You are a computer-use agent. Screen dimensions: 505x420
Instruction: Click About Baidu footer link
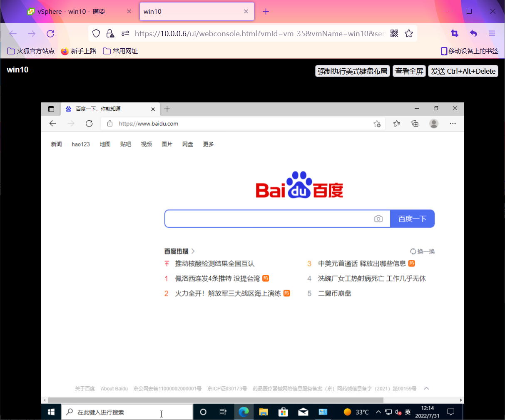(114, 389)
